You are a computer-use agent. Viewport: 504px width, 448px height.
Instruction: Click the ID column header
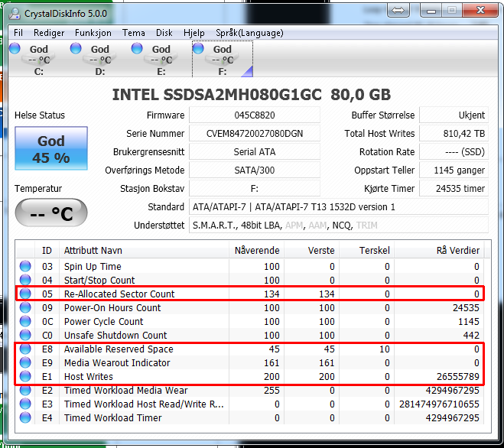(47, 250)
